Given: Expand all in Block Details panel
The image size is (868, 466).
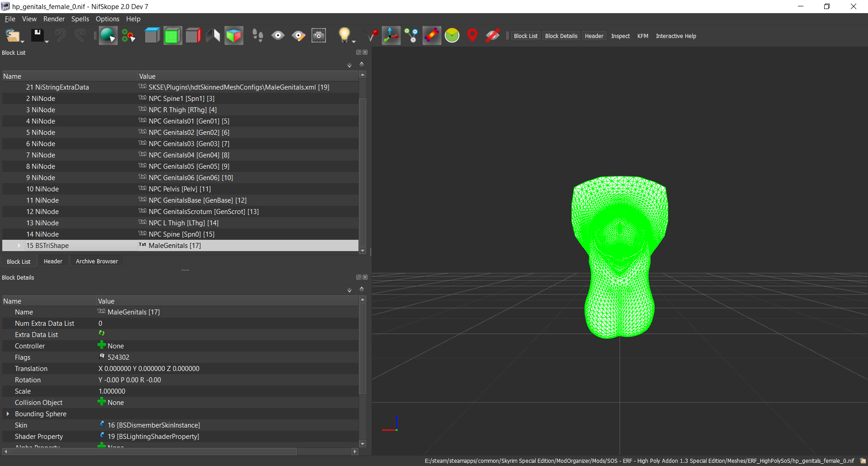Looking at the screenshot, I should (349, 290).
